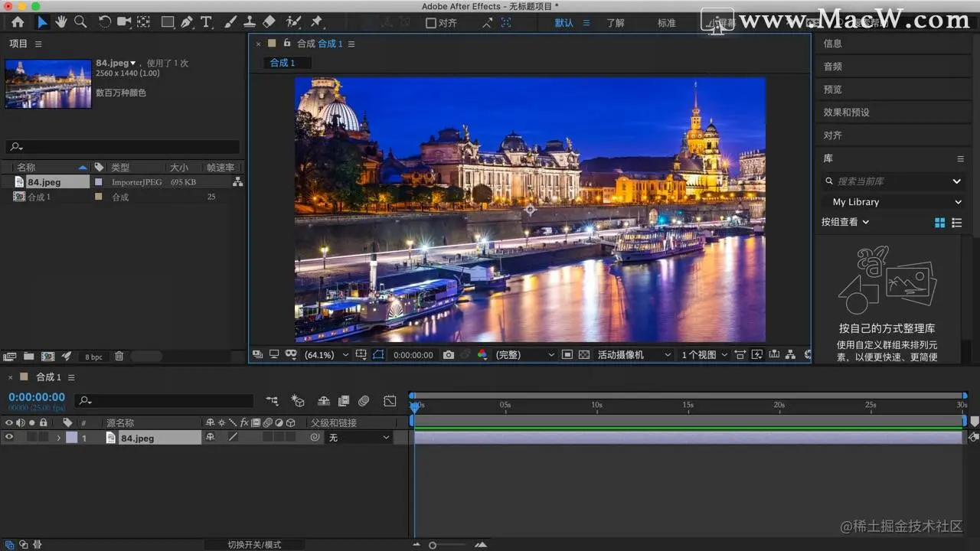Open the (完整) resolution dropdown
Screen dimensions: 980x551
tap(525, 355)
